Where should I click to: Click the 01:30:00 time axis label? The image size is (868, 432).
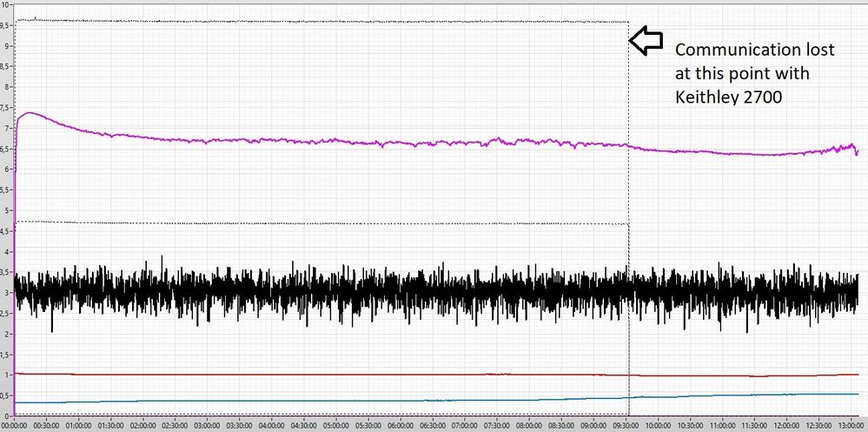(x=110, y=427)
